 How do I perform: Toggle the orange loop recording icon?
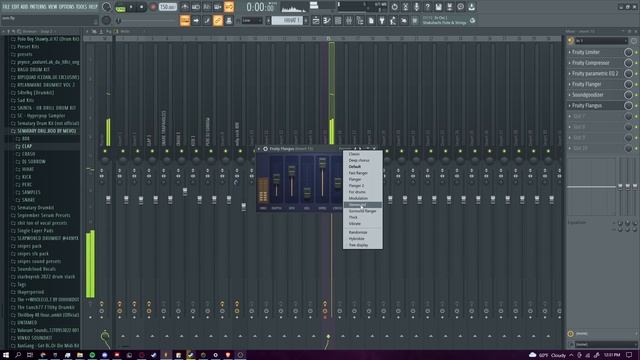coord(229,7)
